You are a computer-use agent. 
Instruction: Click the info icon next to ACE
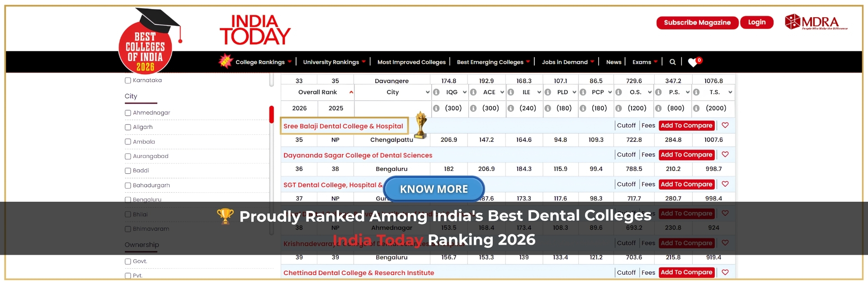[x=473, y=92]
